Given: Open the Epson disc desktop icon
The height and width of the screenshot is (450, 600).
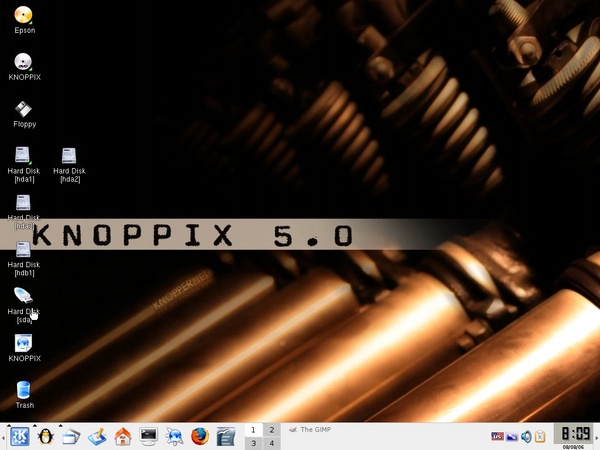Looking at the screenshot, I should [x=24, y=15].
